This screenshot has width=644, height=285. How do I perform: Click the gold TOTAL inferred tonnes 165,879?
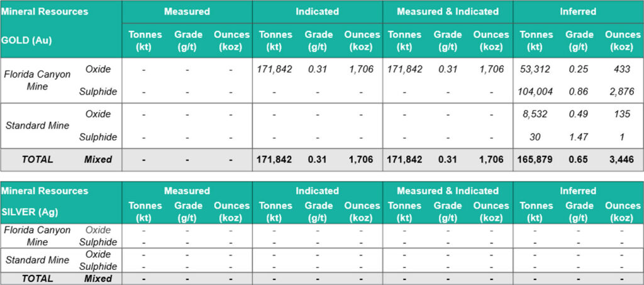pos(536,159)
